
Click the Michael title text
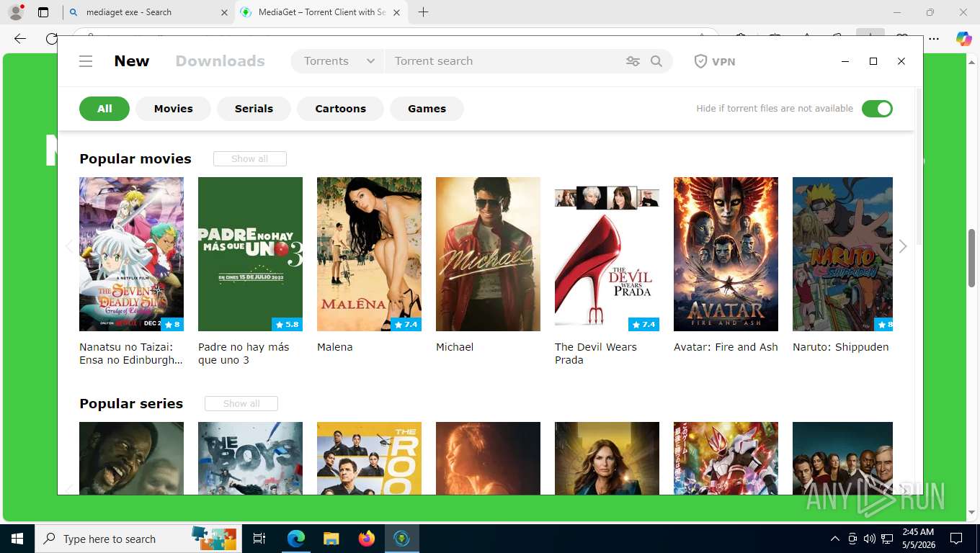pyautogui.click(x=455, y=347)
